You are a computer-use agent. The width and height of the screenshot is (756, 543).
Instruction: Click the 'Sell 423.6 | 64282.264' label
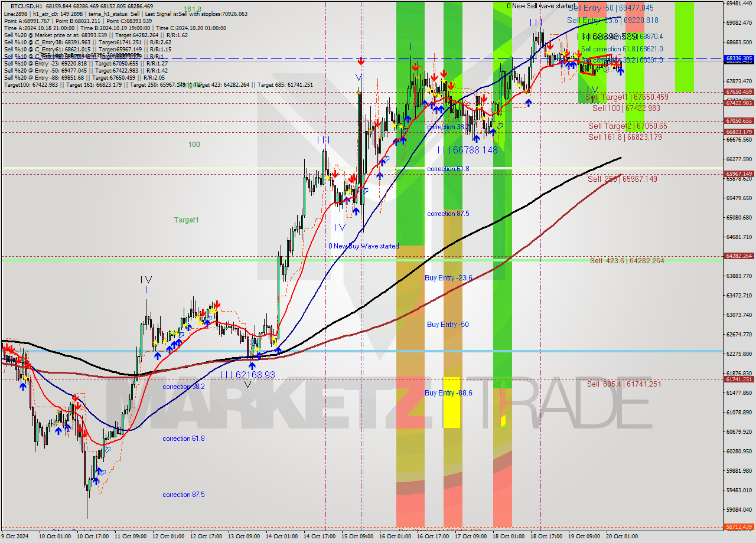point(627,260)
